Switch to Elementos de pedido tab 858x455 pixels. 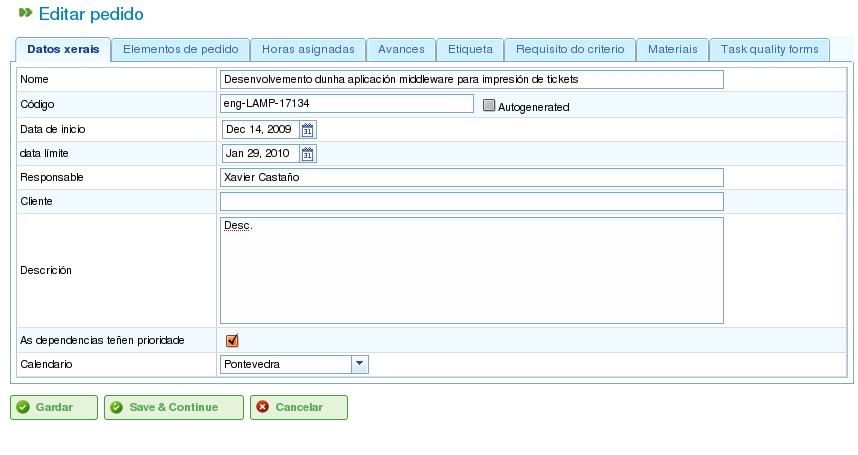[181, 50]
